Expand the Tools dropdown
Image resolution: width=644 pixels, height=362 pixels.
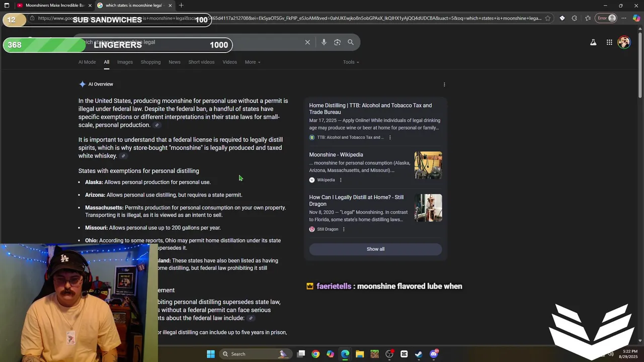click(351, 62)
